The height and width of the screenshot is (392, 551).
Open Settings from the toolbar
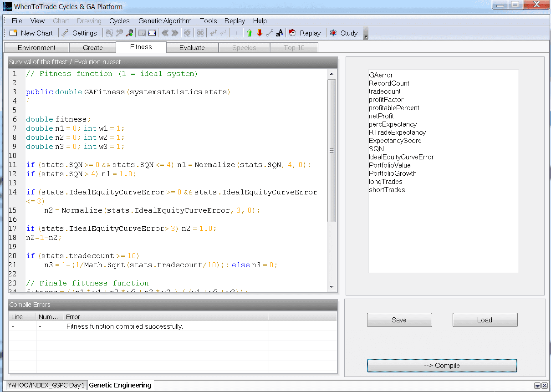[x=79, y=33]
